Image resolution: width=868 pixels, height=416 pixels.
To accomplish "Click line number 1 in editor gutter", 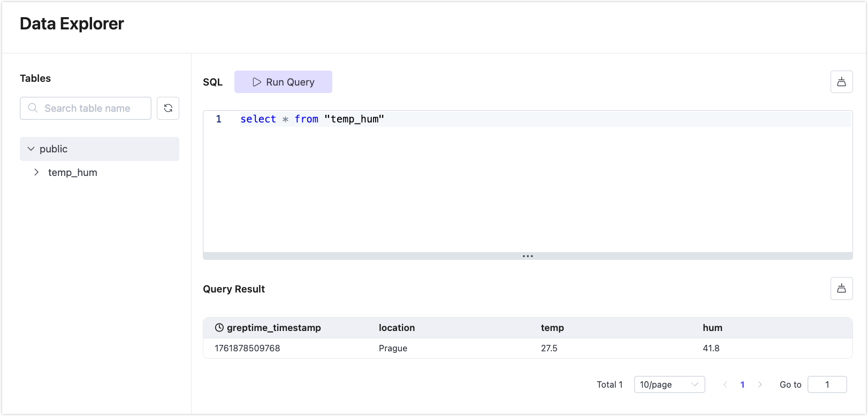I will [x=218, y=119].
